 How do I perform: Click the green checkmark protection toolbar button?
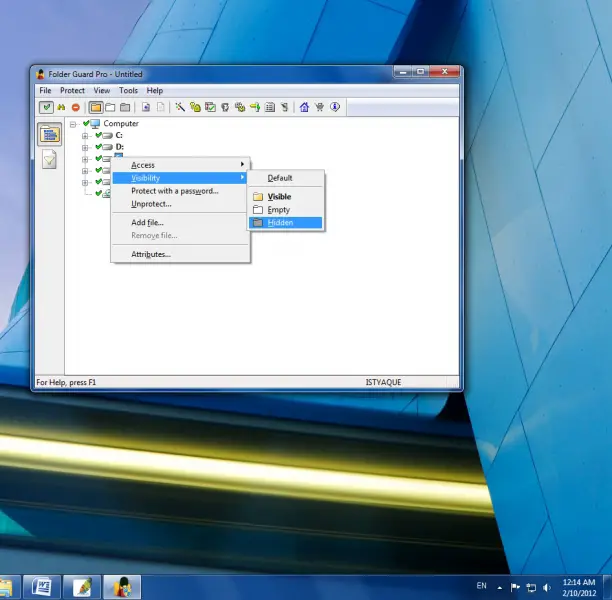coord(46,107)
